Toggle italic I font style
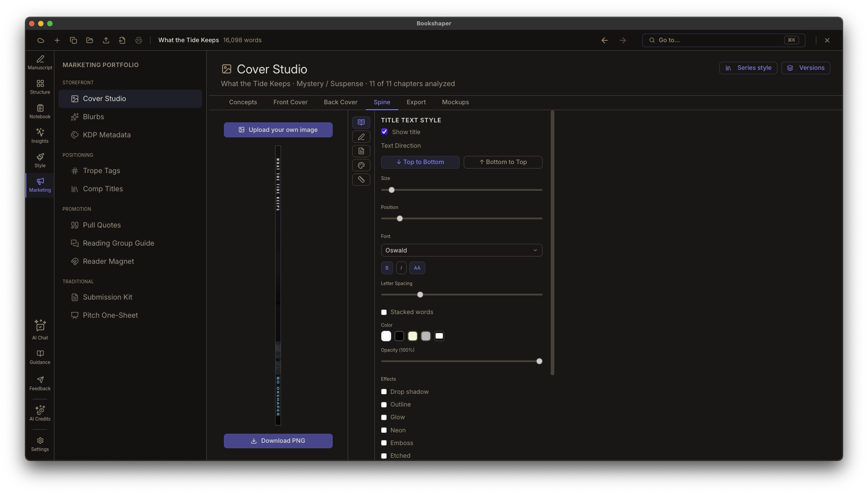The width and height of the screenshot is (868, 494). tap(401, 268)
